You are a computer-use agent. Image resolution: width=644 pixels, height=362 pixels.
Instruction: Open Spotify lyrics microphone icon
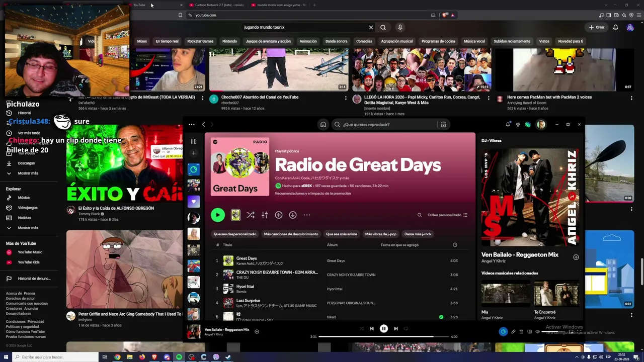[x=513, y=332]
